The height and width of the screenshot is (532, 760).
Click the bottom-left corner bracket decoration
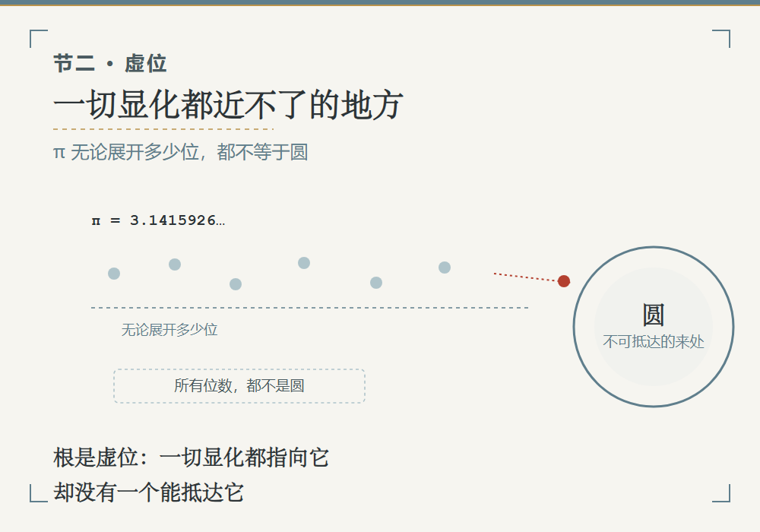pos(39,493)
